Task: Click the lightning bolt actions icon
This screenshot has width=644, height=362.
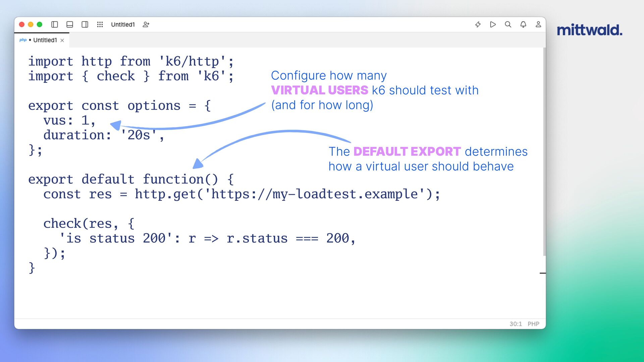Action: point(478,24)
